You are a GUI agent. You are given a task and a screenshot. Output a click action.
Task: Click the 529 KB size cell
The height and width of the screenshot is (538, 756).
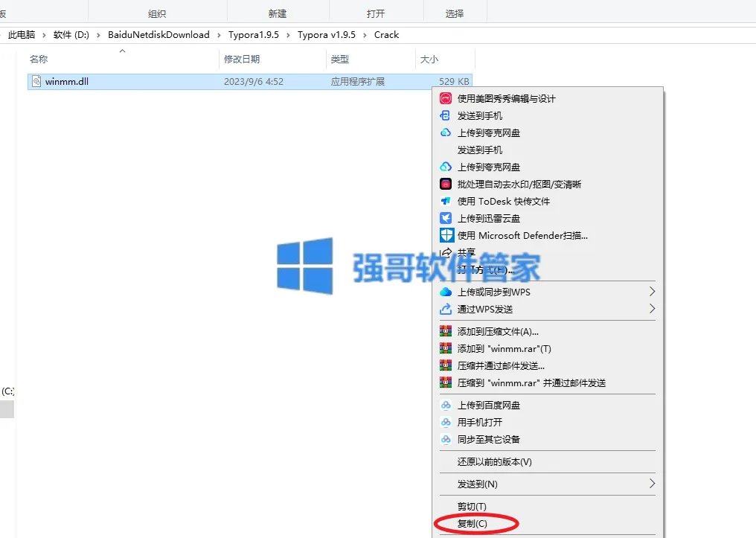point(454,81)
